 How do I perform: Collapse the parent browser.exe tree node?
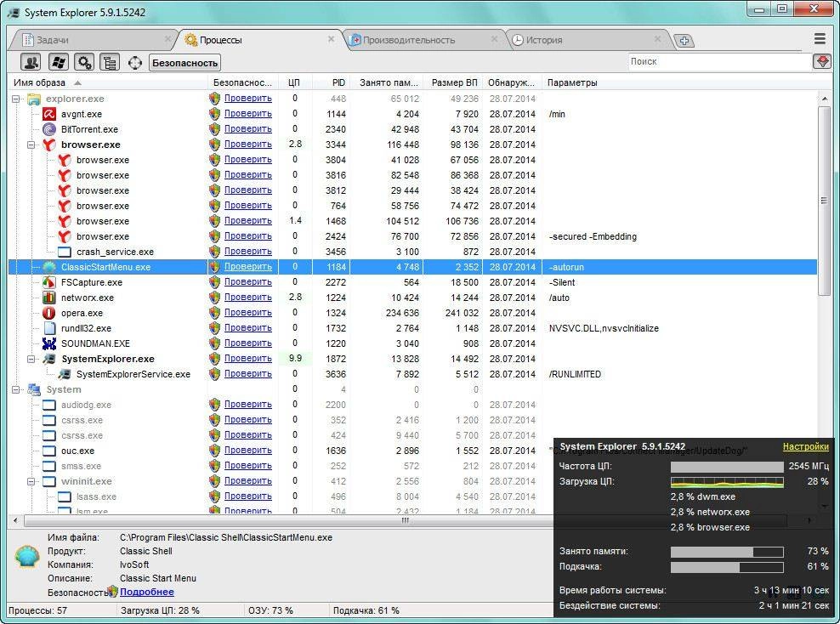[31, 145]
